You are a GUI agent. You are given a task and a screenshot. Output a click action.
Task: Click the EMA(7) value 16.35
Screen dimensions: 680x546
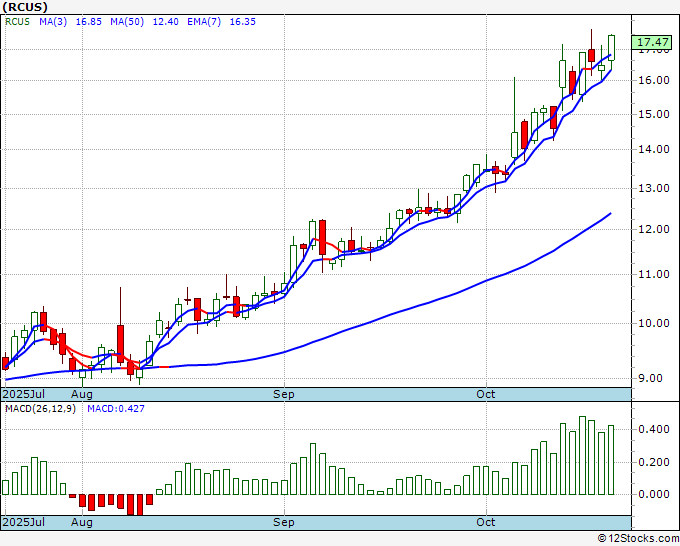pos(242,22)
